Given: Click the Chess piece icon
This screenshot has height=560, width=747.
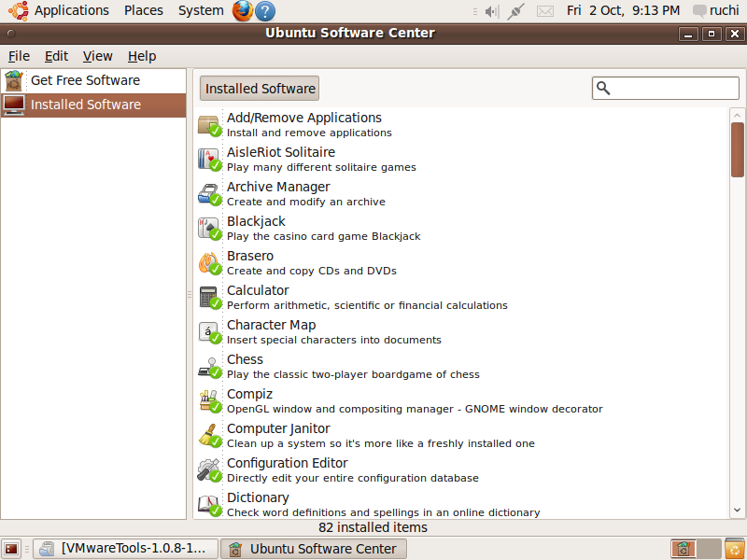Looking at the screenshot, I should pos(209,367).
